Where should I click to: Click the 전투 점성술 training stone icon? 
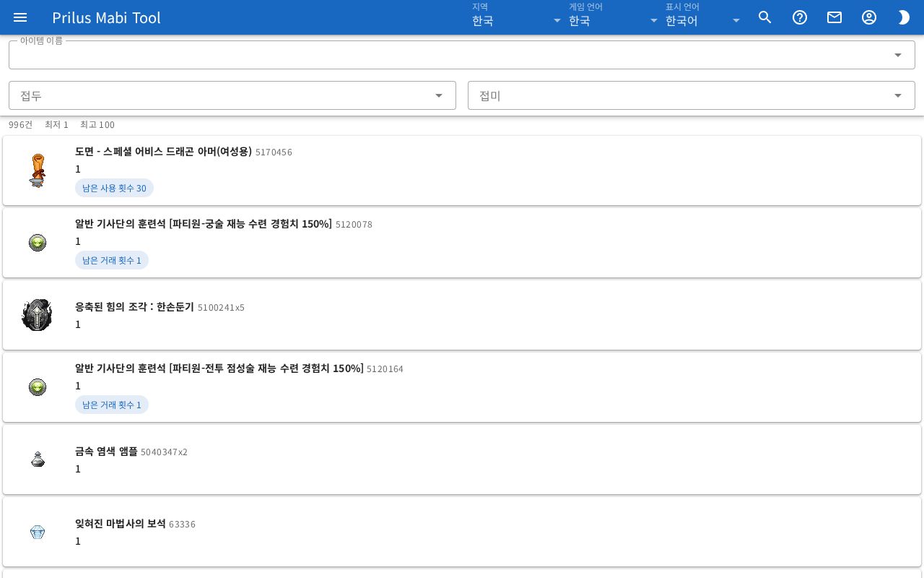click(38, 387)
